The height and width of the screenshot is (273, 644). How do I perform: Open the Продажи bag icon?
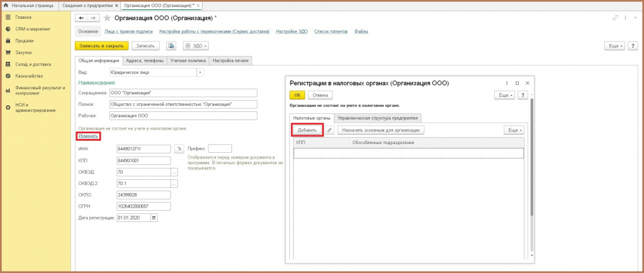[8, 41]
